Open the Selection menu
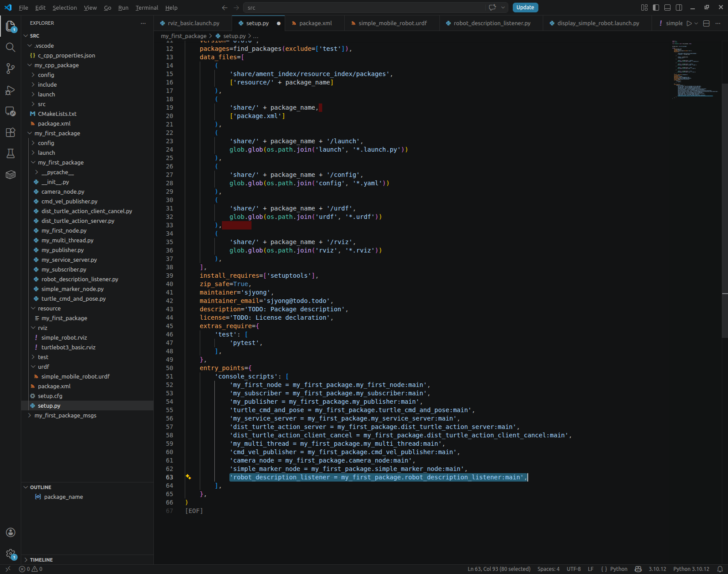This screenshot has height=574, width=728. (65, 8)
